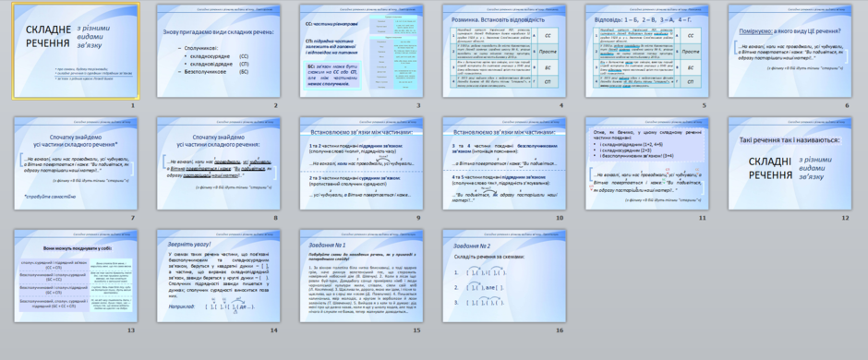Select slide 10 showing parts 3, 4 and 5
The height and width of the screenshot is (360, 868).
point(504,163)
